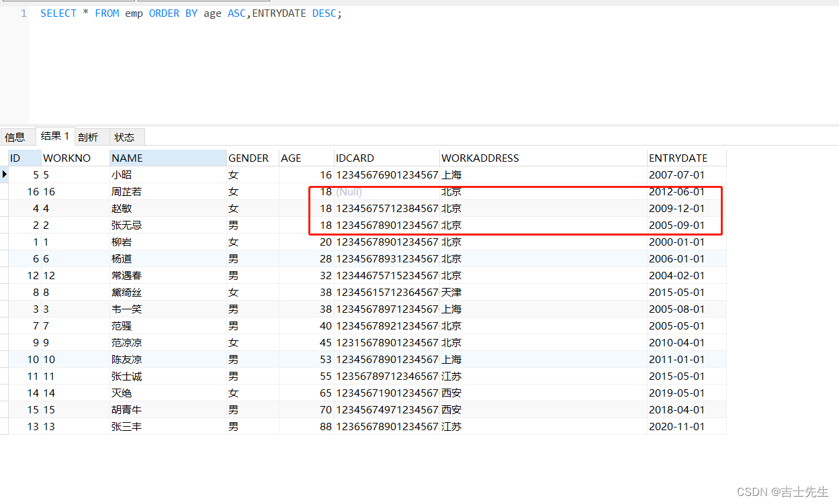Click line number 1 in editor gutter
Image resolution: width=839 pixels, height=504 pixels.
tap(24, 13)
